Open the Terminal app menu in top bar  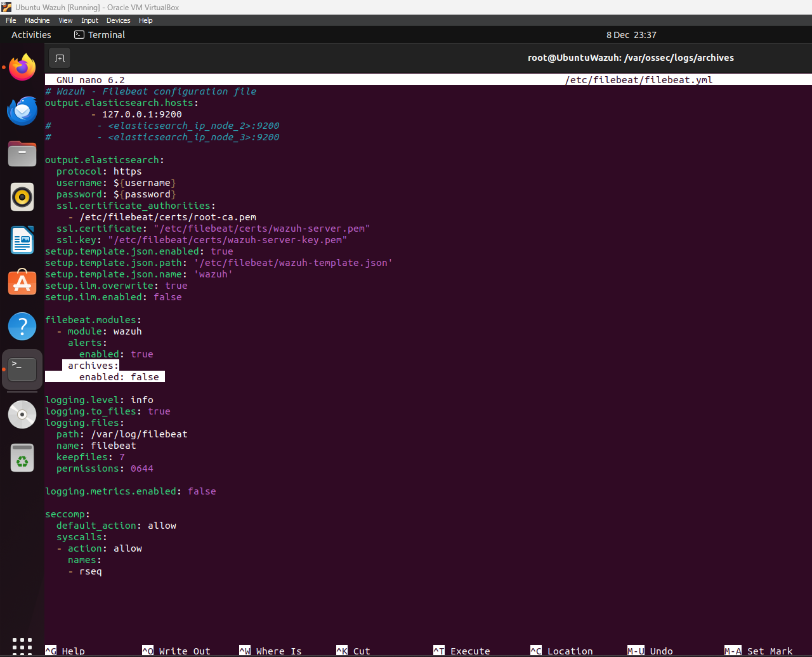tap(99, 35)
